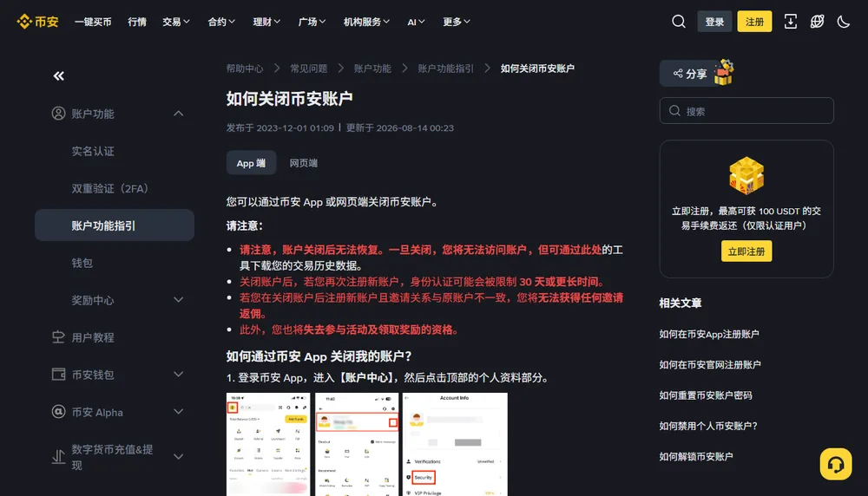Go to 行情 in top navigation

[137, 22]
